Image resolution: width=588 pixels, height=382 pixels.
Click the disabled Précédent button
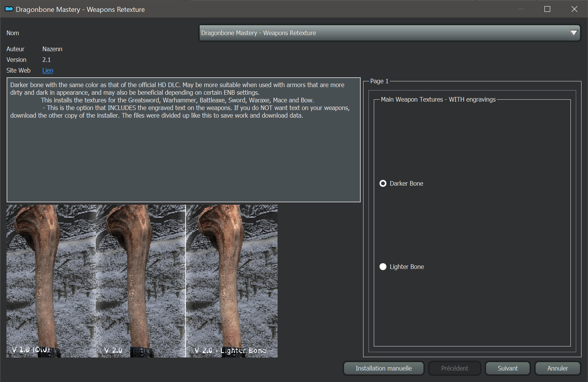pyautogui.click(x=454, y=368)
